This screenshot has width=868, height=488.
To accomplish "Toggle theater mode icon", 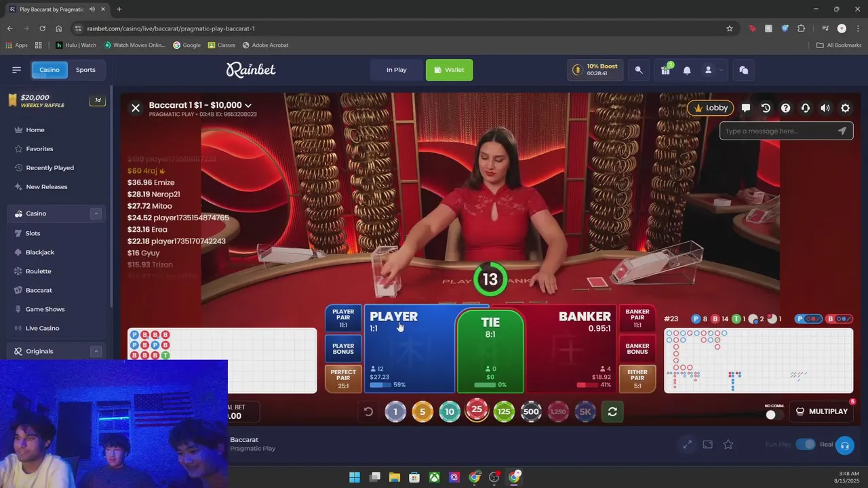I will coord(707,445).
